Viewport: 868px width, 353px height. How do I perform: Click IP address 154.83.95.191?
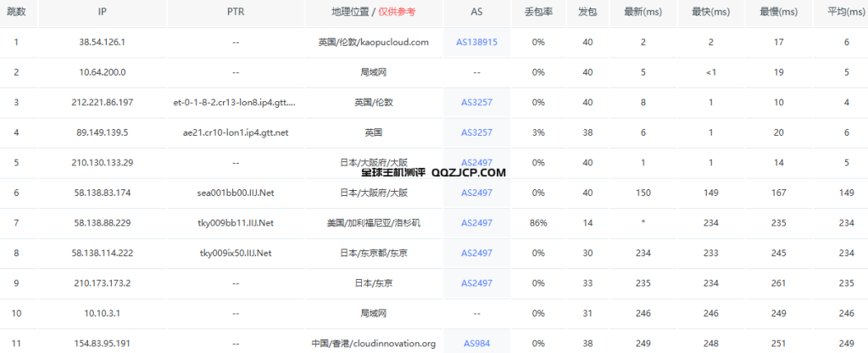coord(103,344)
